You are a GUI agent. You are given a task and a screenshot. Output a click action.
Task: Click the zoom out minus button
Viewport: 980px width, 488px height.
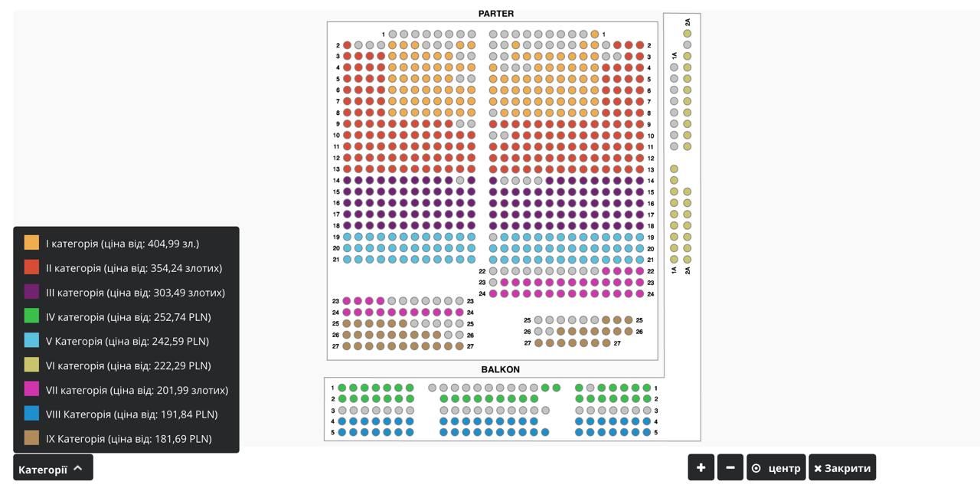click(730, 467)
